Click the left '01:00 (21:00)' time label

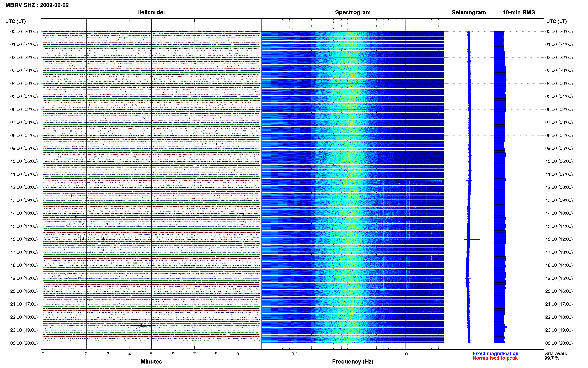point(24,44)
